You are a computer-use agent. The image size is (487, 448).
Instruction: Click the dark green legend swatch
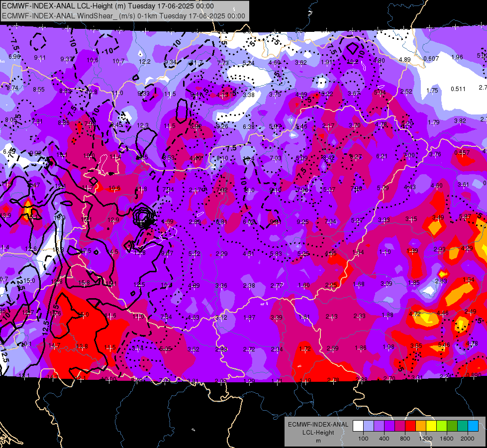coord(452,426)
